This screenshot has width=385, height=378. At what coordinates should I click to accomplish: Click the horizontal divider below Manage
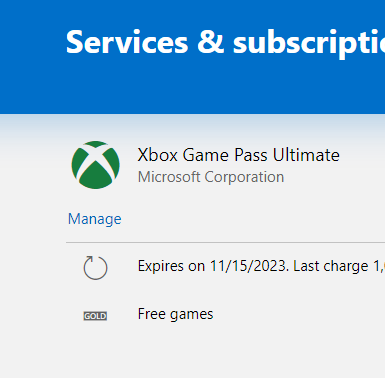click(x=225, y=243)
